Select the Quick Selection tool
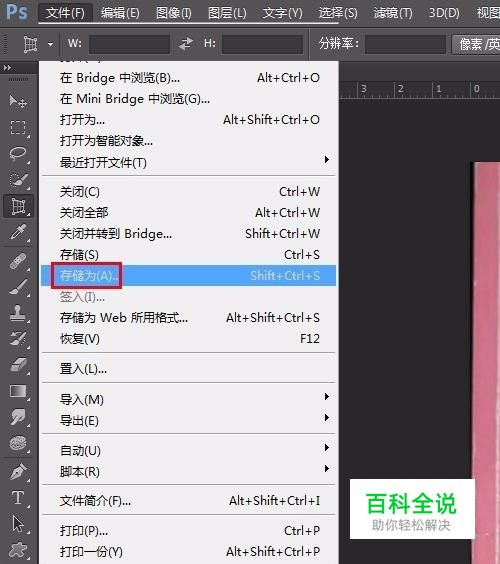Image resolution: width=500 pixels, height=564 pixels. (17, 180)
